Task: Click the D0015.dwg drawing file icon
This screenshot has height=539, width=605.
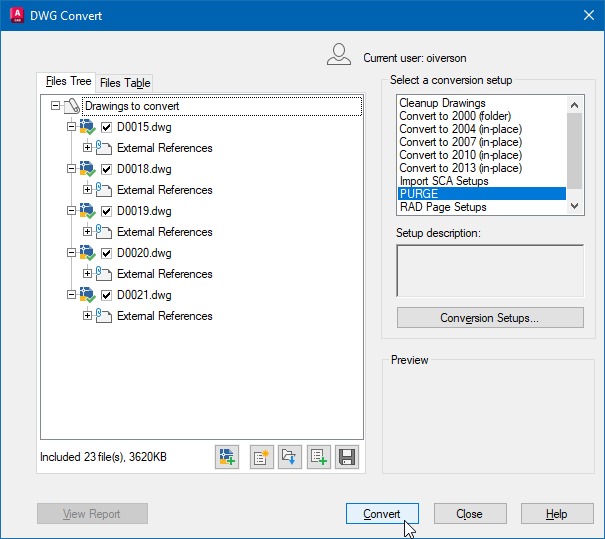Action: tap(88, 127)
